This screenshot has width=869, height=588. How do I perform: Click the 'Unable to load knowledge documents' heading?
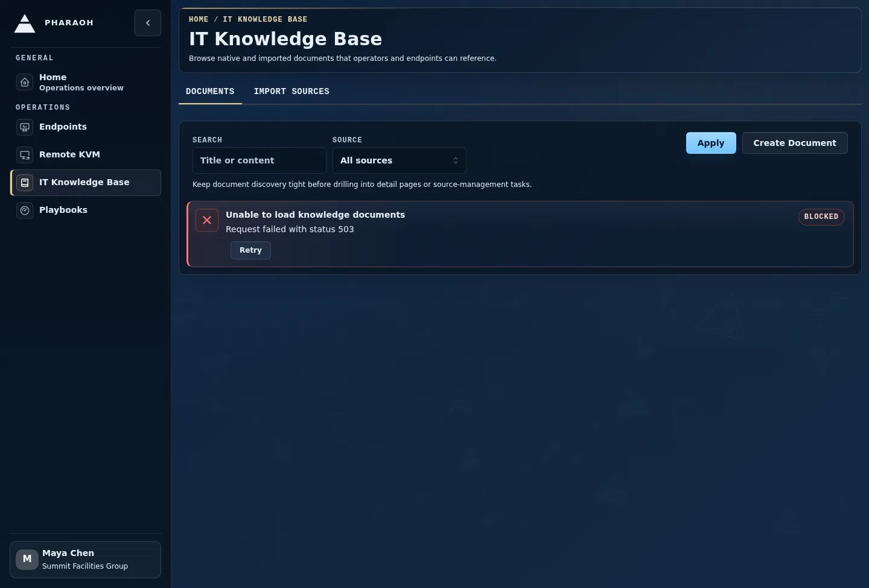[x=315, y=215]
